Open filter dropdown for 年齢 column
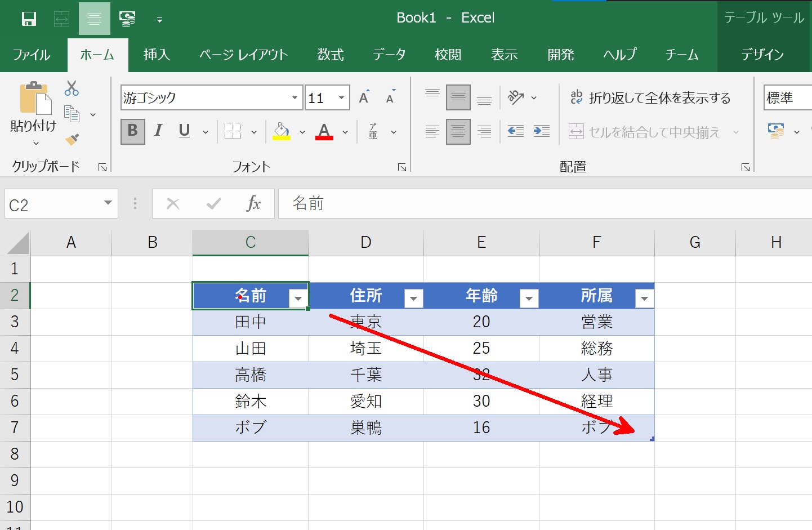 [529, 299]
